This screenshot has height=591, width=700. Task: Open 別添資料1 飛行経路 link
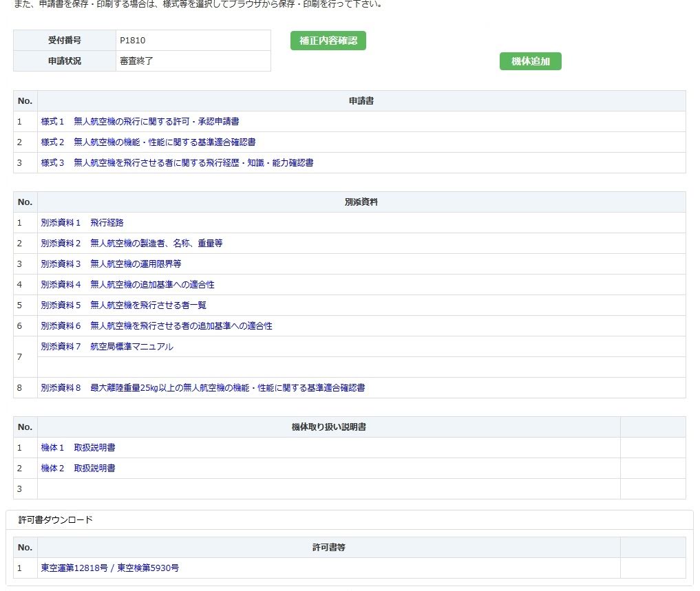[x=82, y=223]
